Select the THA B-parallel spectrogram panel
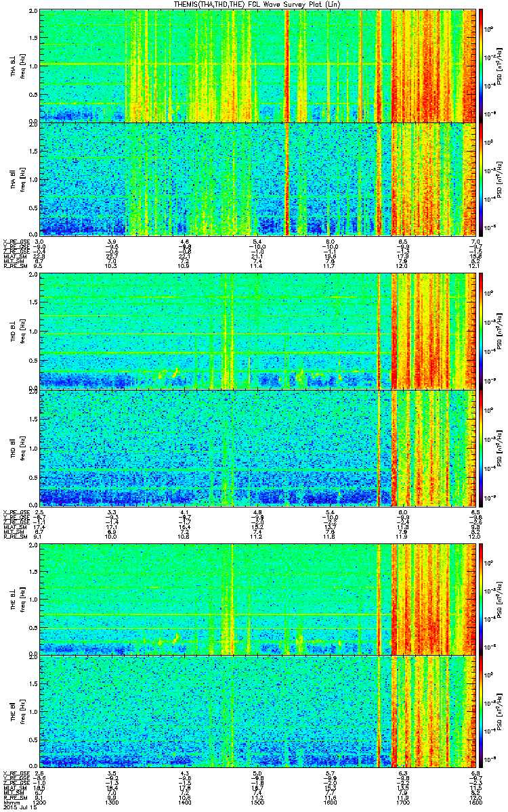The width and height of the screenshot is (508, 812). click(x=258, y=179)
